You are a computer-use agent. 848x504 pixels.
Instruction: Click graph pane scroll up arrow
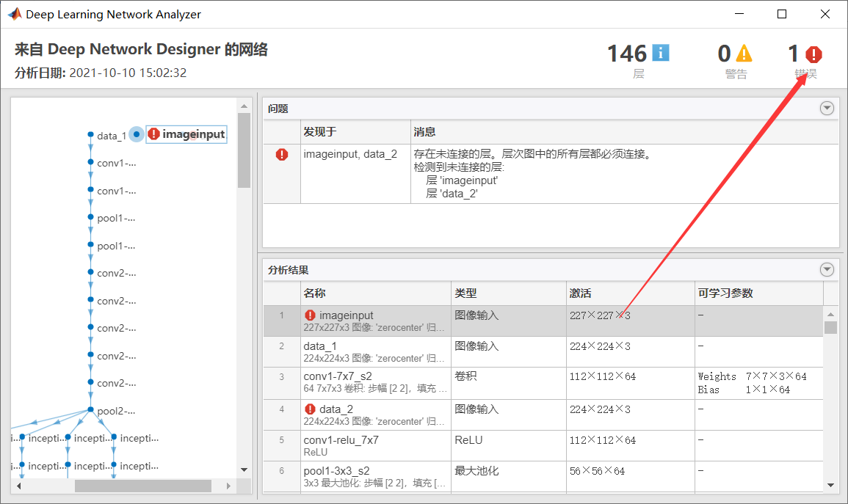pos(244,106)
